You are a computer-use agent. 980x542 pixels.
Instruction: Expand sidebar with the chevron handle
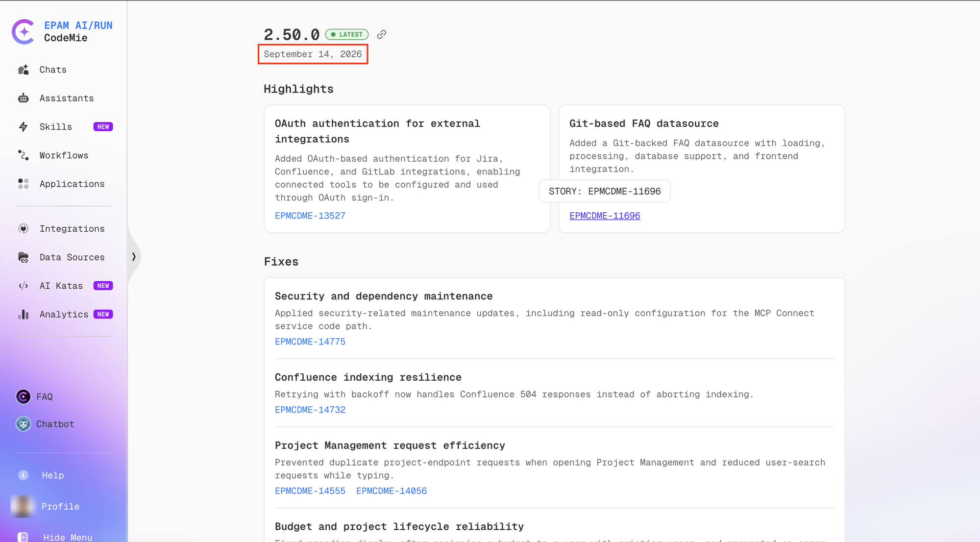134,257
